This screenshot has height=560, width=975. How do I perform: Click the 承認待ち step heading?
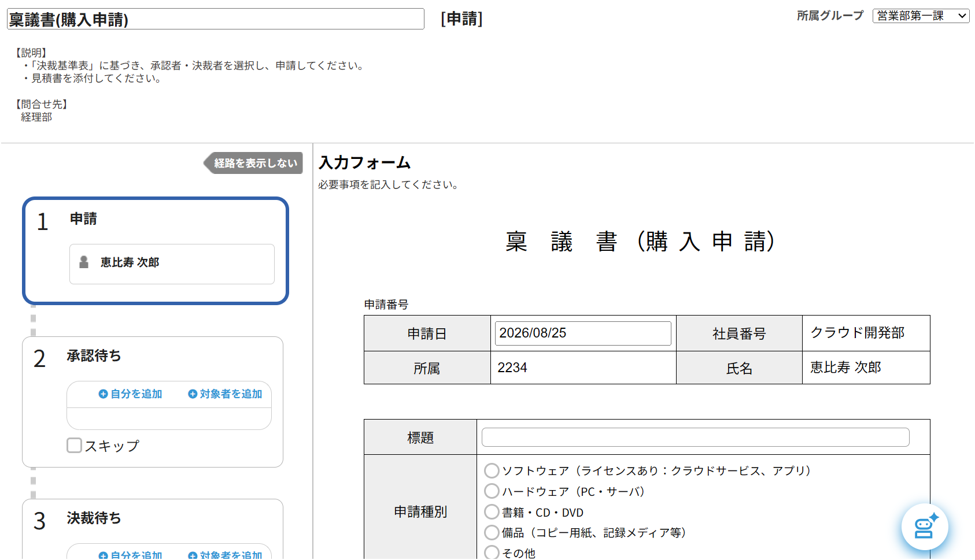tap(94, 356)
